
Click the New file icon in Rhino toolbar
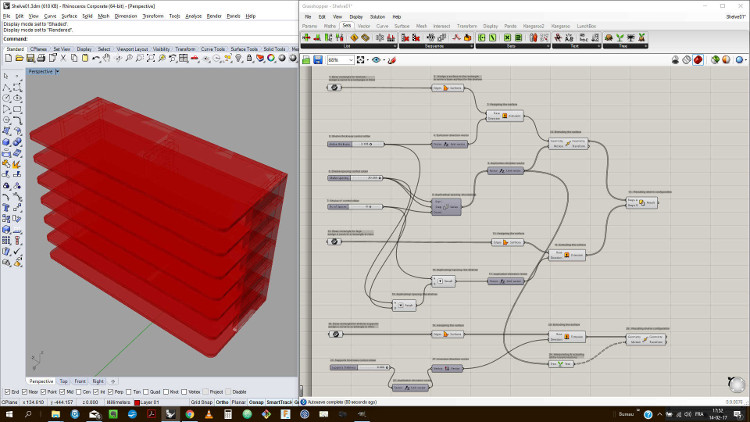pos(8,58)
